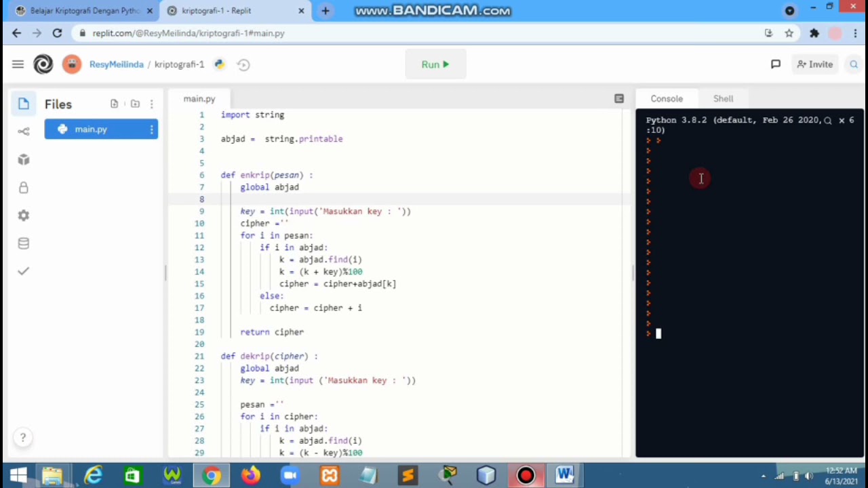Open the repl history icon
The image size is (868, 488).
(x=243, y=64)
